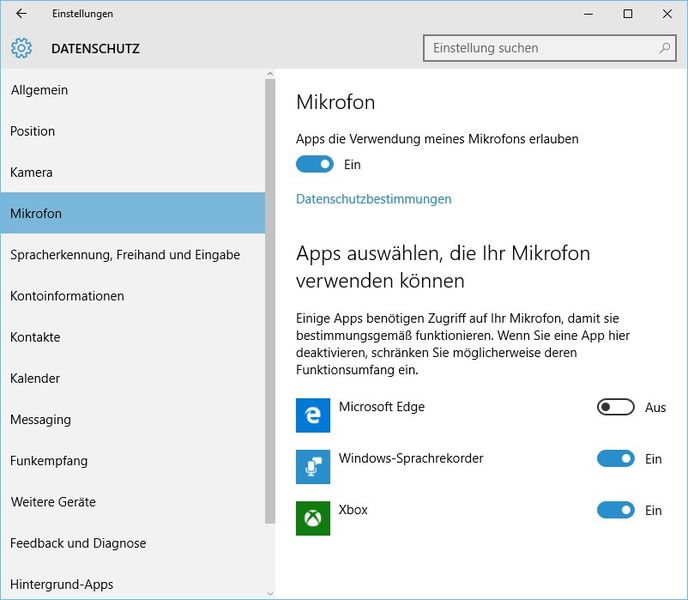
Task: Select Kontoinformationen in the sidebar
Action: click(67, 296)
